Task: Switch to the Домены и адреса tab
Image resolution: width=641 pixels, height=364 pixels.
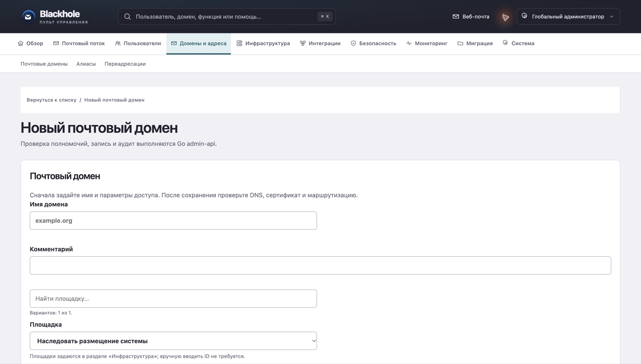Action: coord(199,43)
